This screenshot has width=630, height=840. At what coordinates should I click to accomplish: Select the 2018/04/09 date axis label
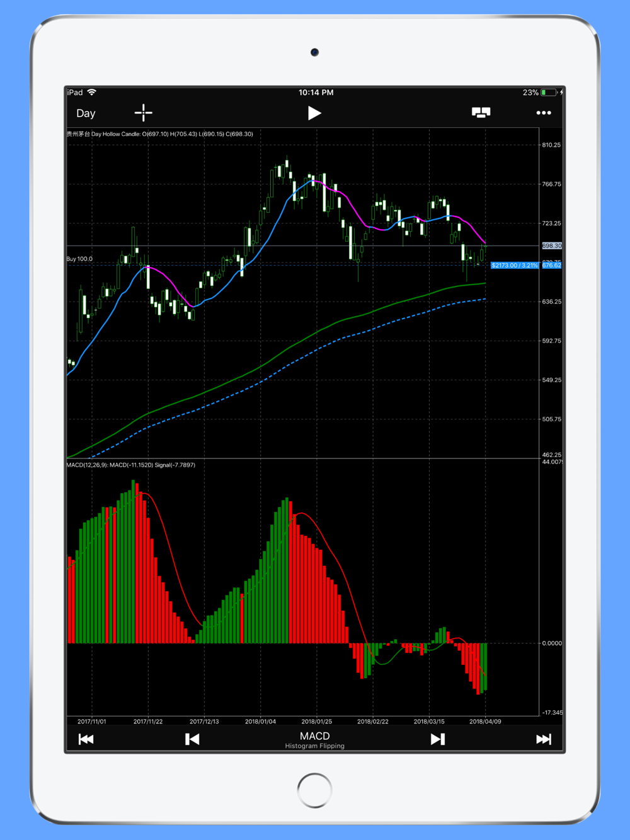[485, 722]
